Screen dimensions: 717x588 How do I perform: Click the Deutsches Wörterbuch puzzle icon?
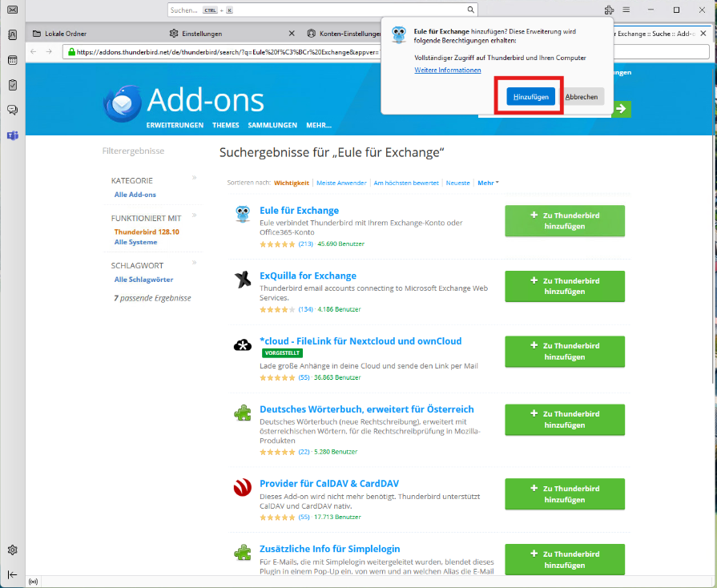pos(243,413)
